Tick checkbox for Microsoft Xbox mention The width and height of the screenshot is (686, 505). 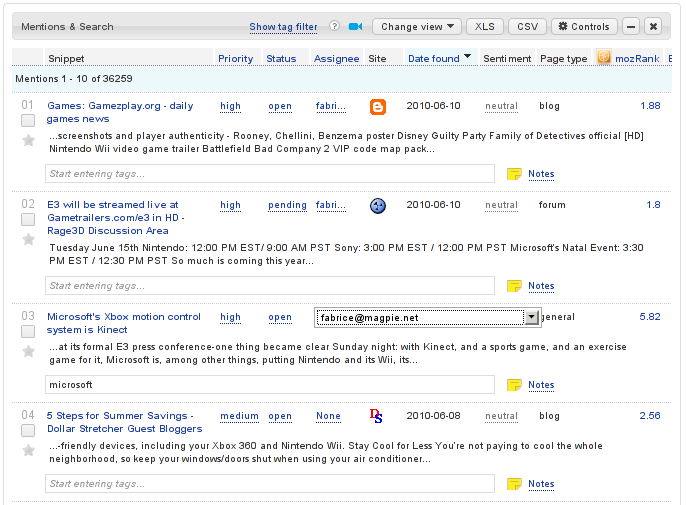[x=28, y=331]
